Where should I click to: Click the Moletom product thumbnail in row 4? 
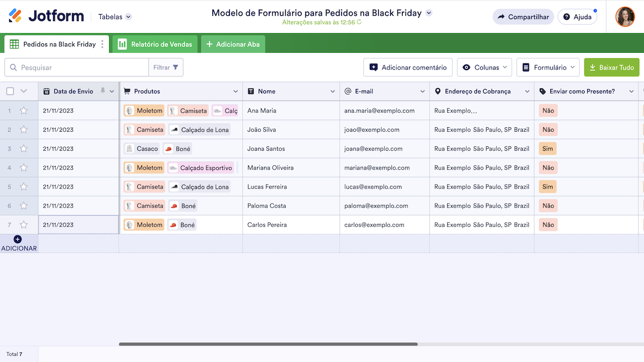point(130,168)
